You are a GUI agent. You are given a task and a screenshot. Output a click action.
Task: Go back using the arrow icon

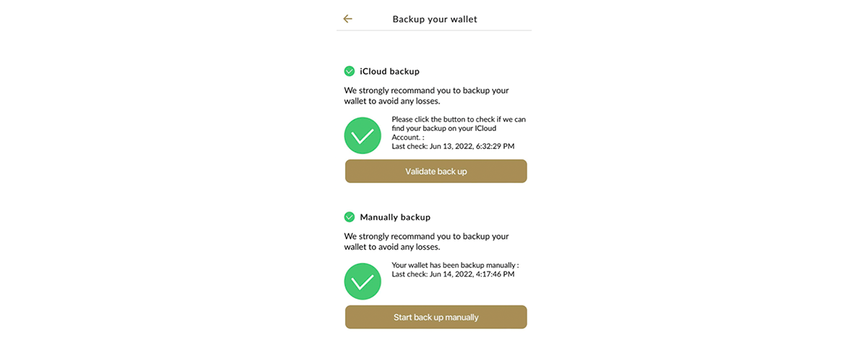tap(348, 19)
